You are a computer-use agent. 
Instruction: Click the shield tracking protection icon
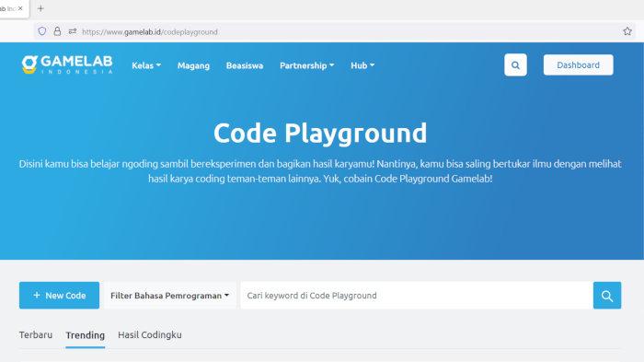[x=42, y=31]
